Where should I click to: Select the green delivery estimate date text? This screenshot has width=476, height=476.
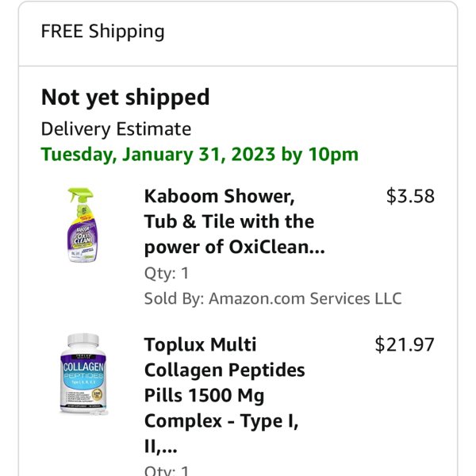point(199,155)
